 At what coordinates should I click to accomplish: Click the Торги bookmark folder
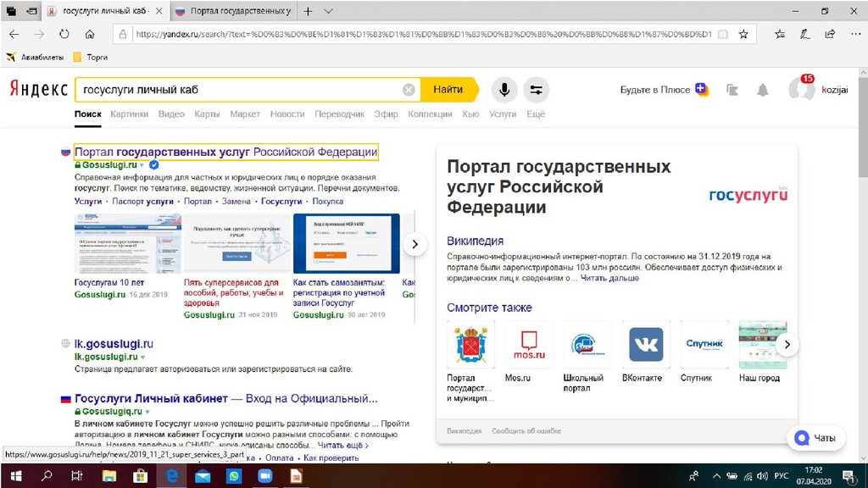tap(91, 57)
